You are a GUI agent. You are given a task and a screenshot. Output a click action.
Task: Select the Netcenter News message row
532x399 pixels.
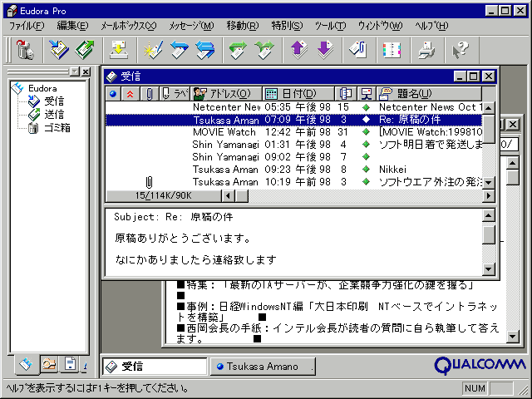pos(293,107)
